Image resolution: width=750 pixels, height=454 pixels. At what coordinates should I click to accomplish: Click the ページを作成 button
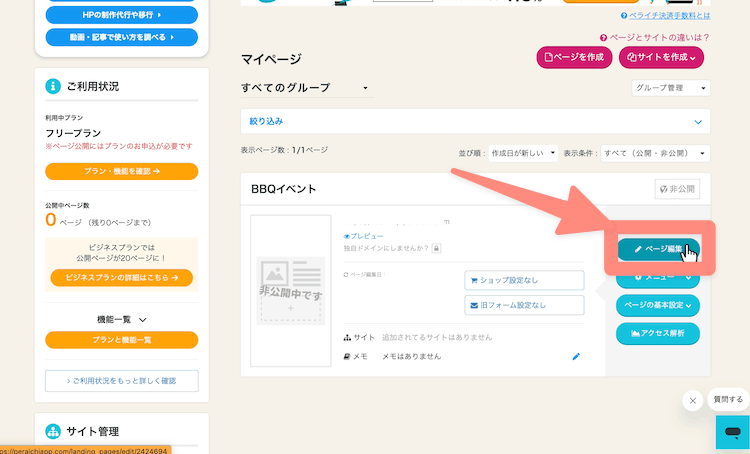pos(574,57)
